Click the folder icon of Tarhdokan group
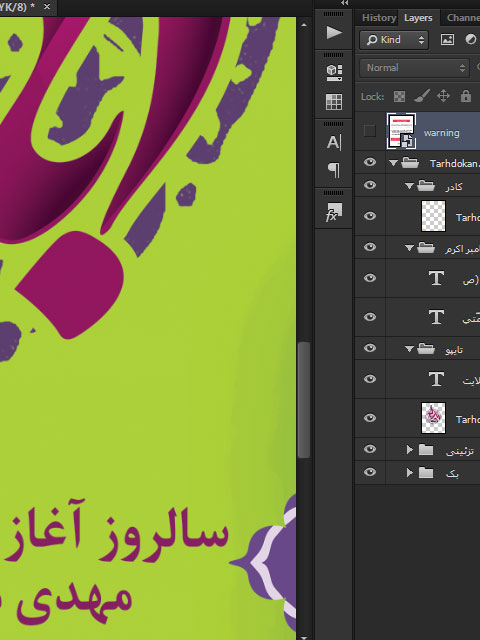 (x=410, y=163)
